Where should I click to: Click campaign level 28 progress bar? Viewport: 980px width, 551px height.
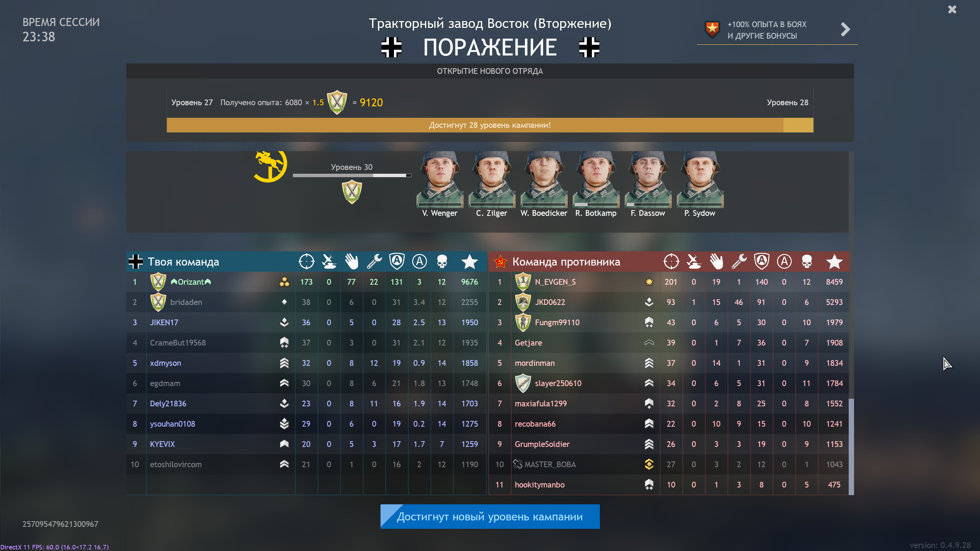pos(490,125)
